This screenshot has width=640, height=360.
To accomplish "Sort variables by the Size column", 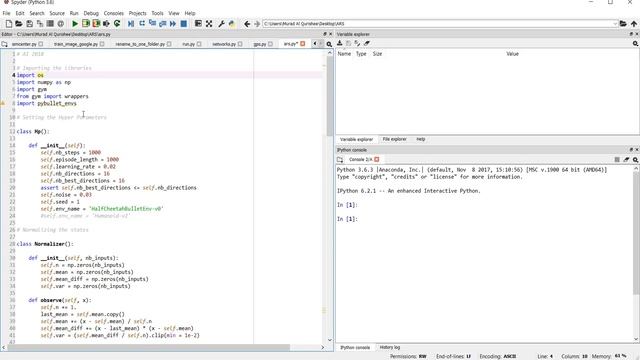I will tap(377, 54).
